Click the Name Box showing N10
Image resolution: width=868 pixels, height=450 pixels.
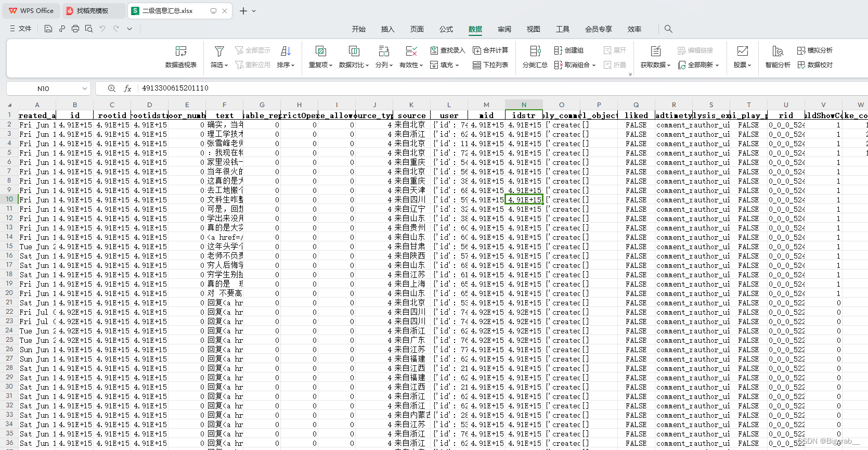pyautogui.click(x=44, y=88)
